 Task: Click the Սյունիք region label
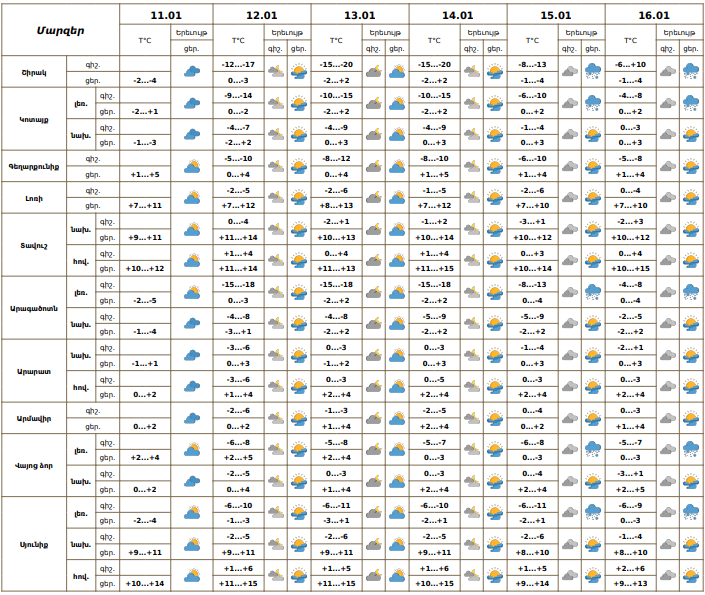pos(34,544)
